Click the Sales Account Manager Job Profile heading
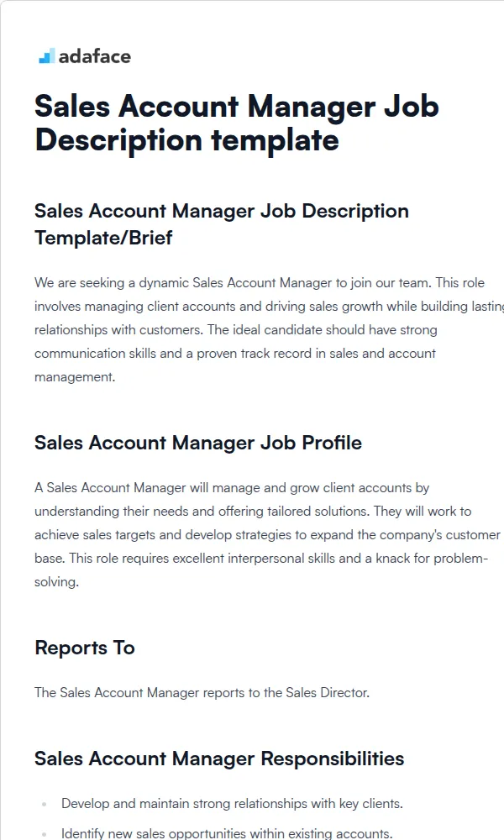This screenshot has height=840, width=504. tap(198, 443)
